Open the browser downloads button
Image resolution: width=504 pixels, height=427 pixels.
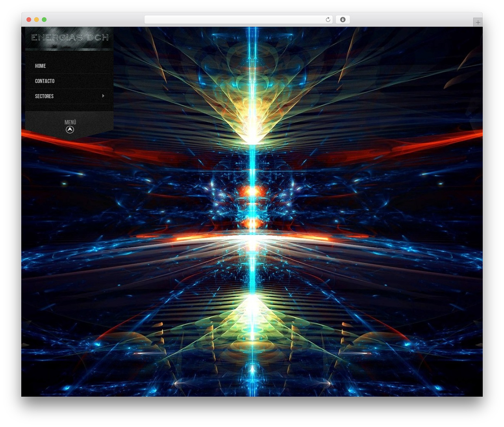pos(343,20)
